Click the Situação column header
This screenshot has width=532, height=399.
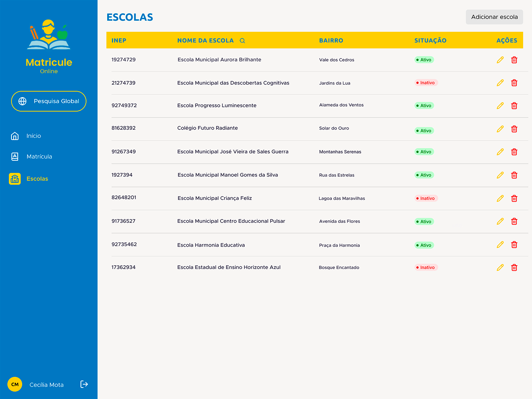430,41
